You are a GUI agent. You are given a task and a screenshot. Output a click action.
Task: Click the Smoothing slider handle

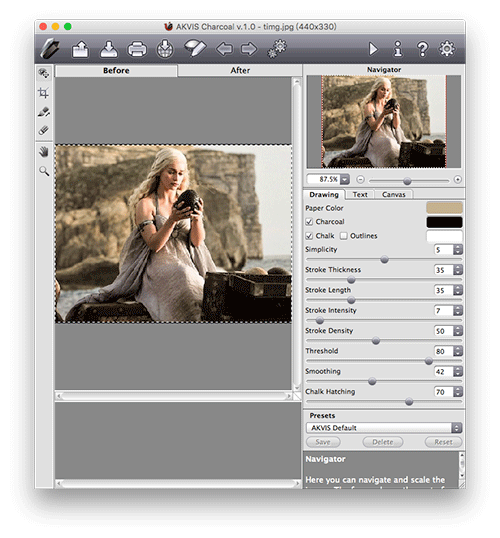click(372, 381)
